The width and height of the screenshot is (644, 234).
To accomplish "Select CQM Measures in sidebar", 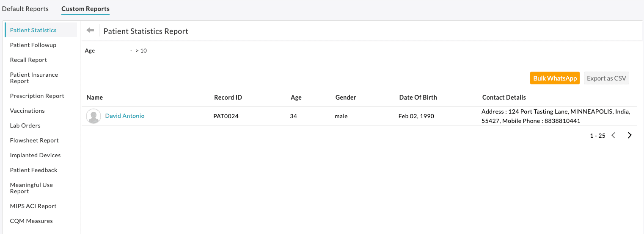I will pos(31,221).
